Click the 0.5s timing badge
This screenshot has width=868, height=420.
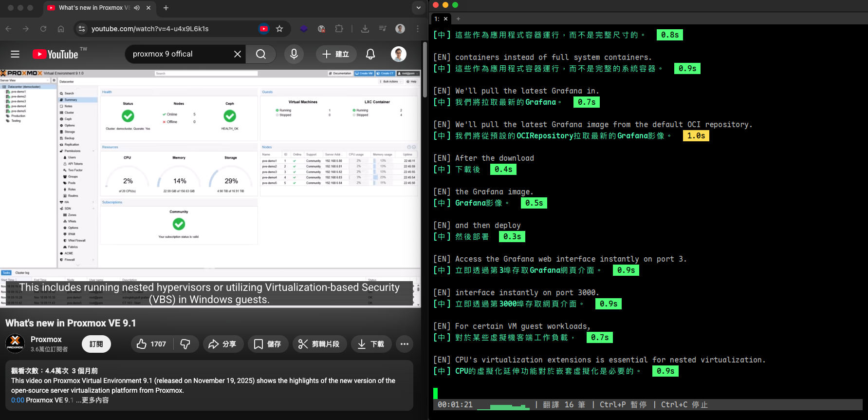point(534,203)
